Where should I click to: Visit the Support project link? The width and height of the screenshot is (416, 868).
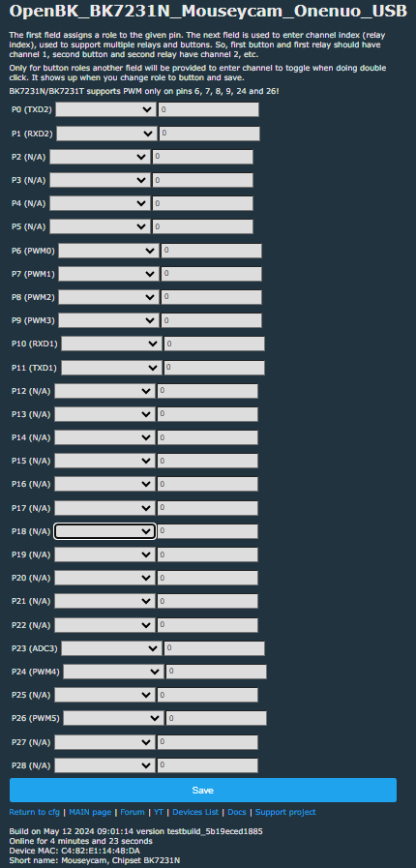[x=285, y=812]
